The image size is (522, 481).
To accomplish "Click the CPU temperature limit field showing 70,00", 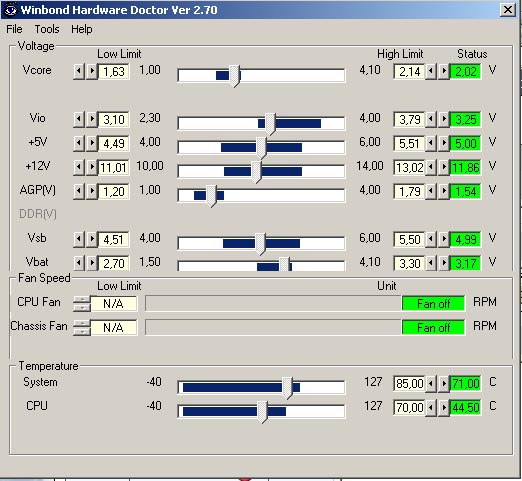I will [x=409, y=407].
